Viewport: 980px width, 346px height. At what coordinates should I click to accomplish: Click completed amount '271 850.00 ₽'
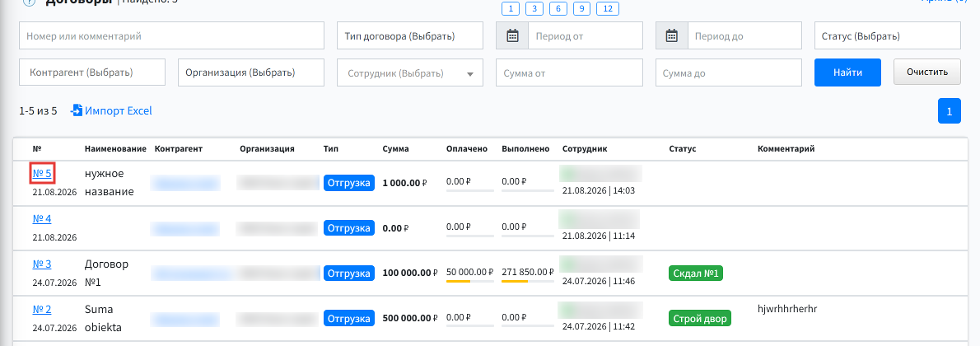point(528,272)
